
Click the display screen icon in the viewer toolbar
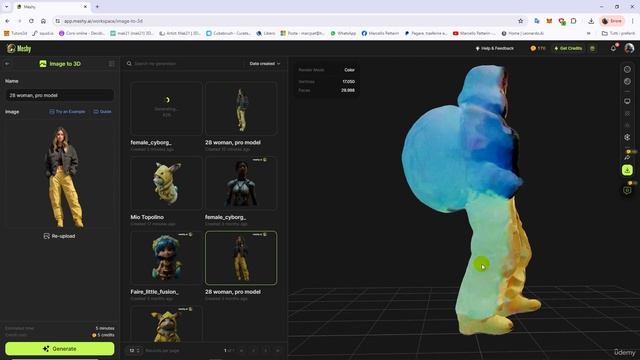tap(627, 101)
